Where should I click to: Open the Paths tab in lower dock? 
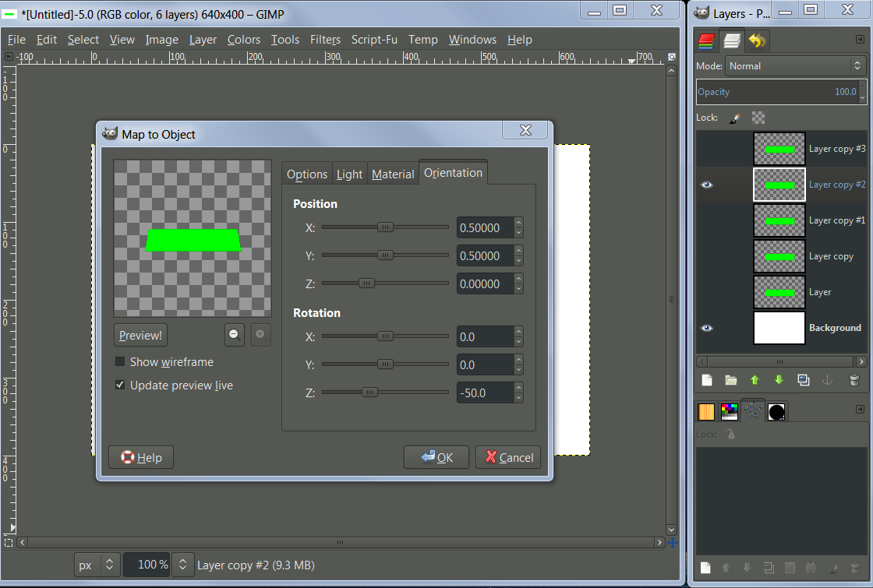click(x=753, y=412)
